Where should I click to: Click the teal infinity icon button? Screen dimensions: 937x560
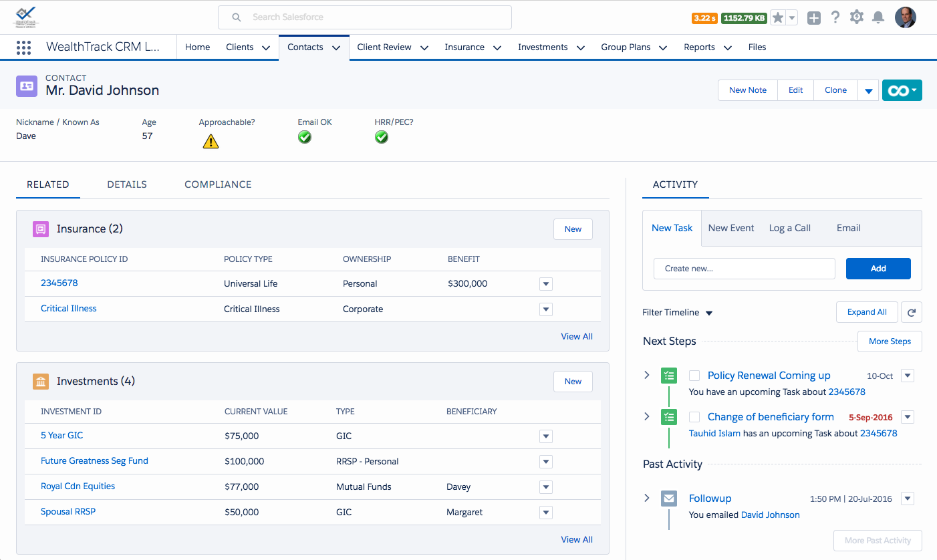tap(902, 90)
